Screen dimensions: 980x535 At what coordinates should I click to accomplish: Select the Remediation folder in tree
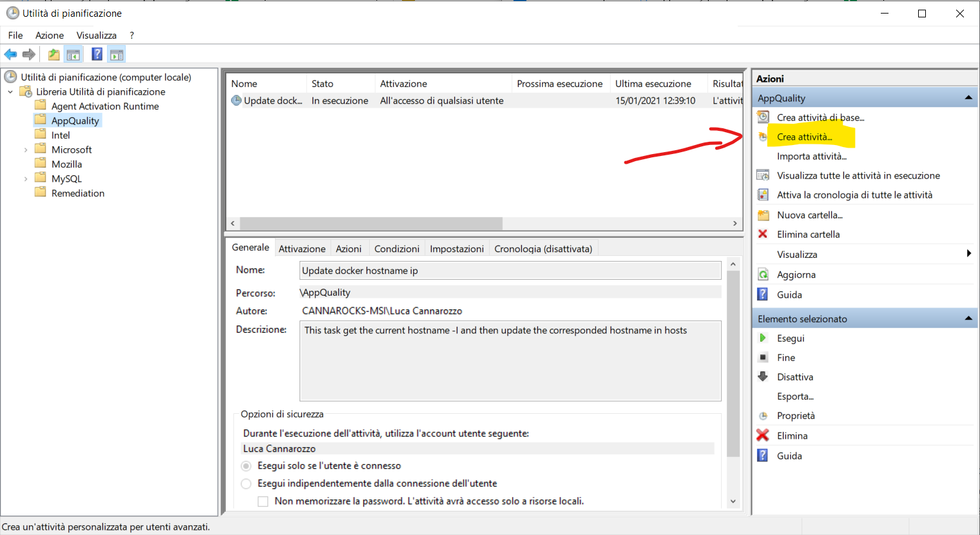(x=77, y=193)
